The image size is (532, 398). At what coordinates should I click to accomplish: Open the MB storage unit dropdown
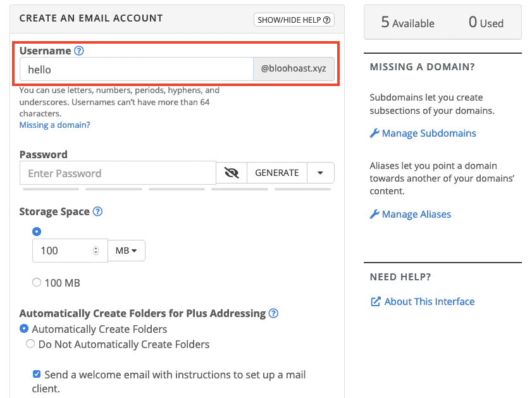point(127,251)
